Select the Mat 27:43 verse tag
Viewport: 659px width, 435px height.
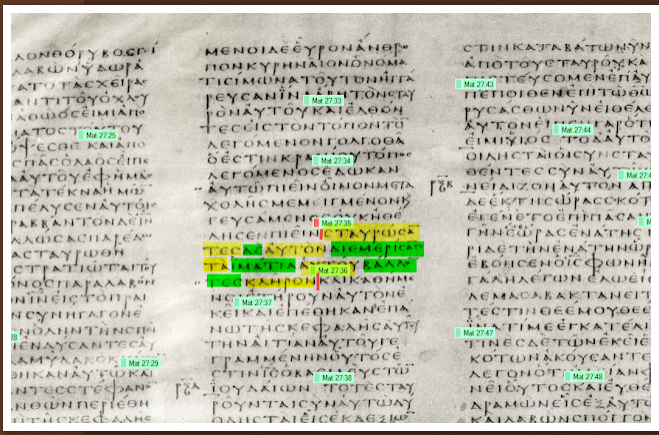[475, 84]
